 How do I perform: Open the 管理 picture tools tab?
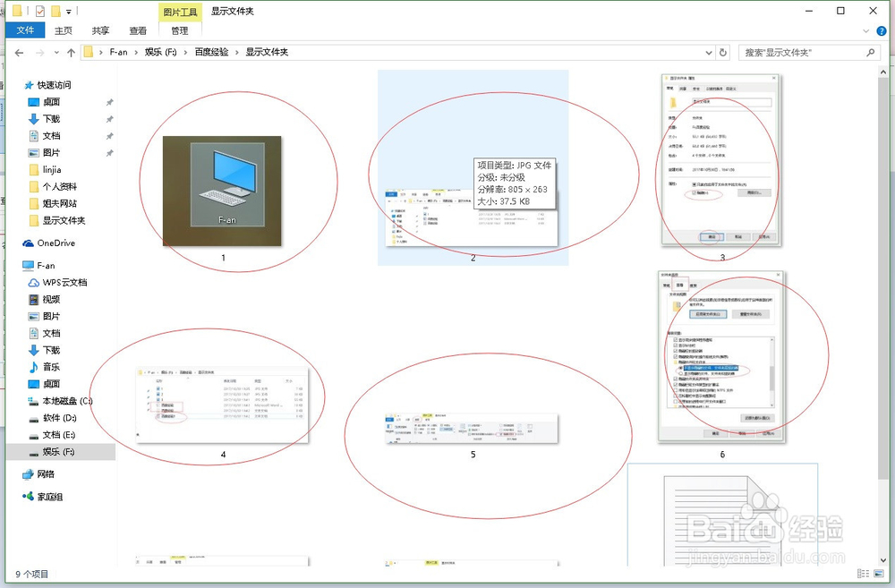click(x=179, y=30)
